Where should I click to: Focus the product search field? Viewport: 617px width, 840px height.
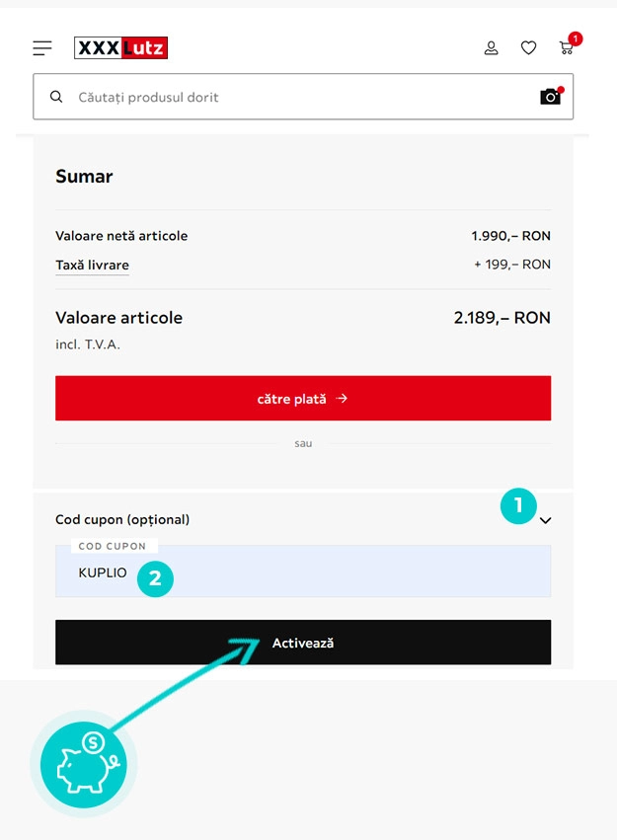click(x=303, y=97)
